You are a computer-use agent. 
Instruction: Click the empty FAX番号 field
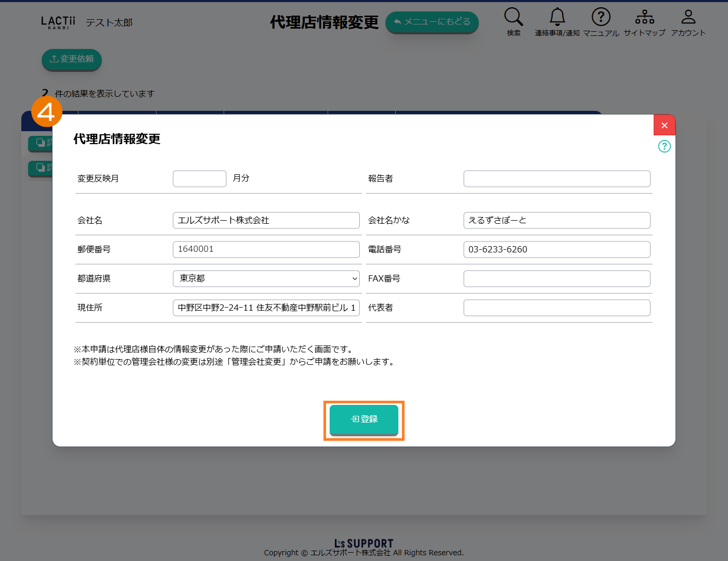coord(556,278)
